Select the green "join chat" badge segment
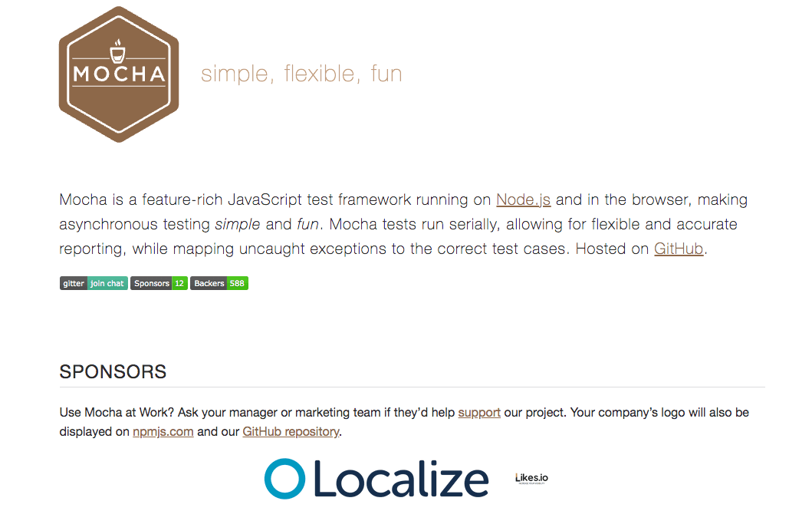Image resolution: width=812 pixels, height=511 pixels. (107, 283)
